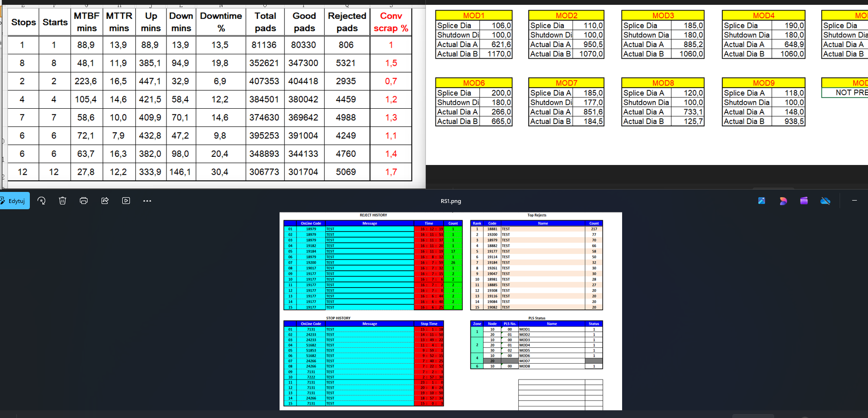Click the Edytuj edit image button
868x418 pixels.
point(14,201)
